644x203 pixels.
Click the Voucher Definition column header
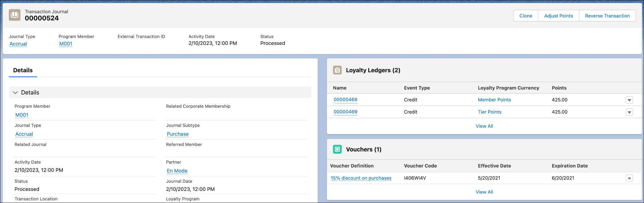[x=352, y=166]
